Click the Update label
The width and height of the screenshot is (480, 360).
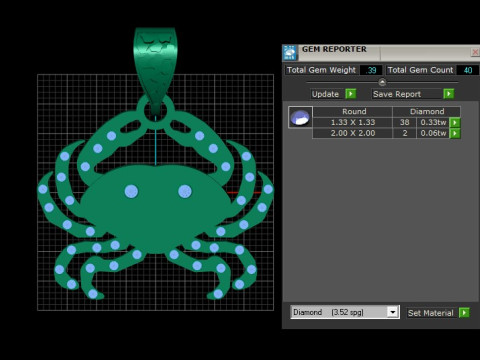tap(325, 94)
